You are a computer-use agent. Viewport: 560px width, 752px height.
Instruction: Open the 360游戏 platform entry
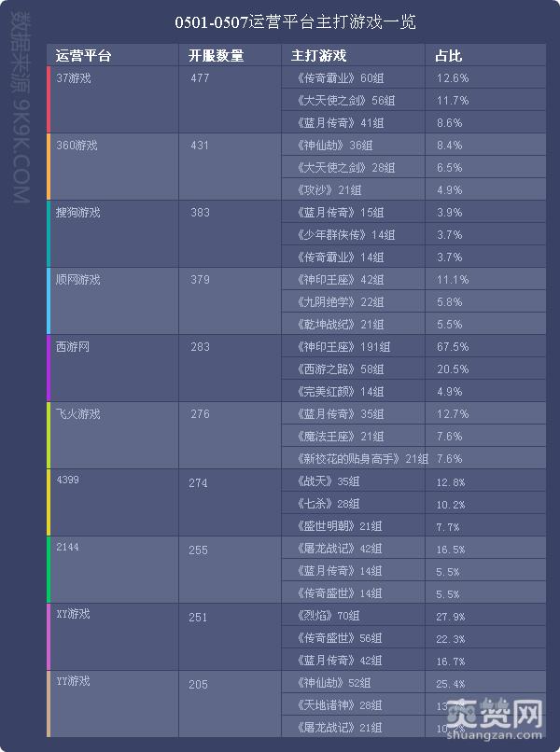[x=77, y=146]
